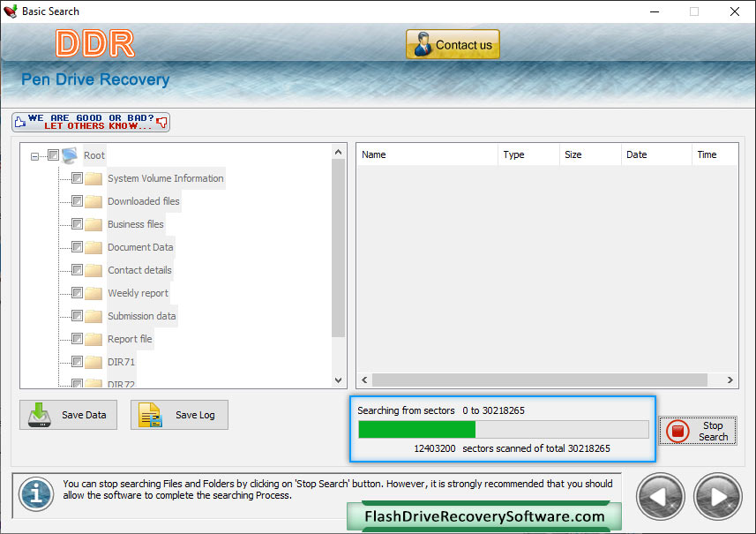This screenshot has height=534, width=756.
Task: Click the Save Data button
Action: pos(69,415)
